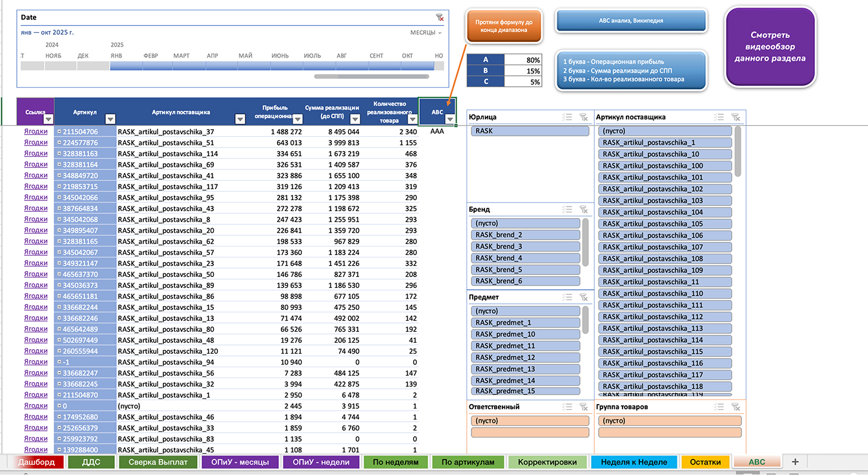Open the Неделя к Неделе sheet tab
The image size is (868, 475).
pyautogui.click(x=634, y=462)
